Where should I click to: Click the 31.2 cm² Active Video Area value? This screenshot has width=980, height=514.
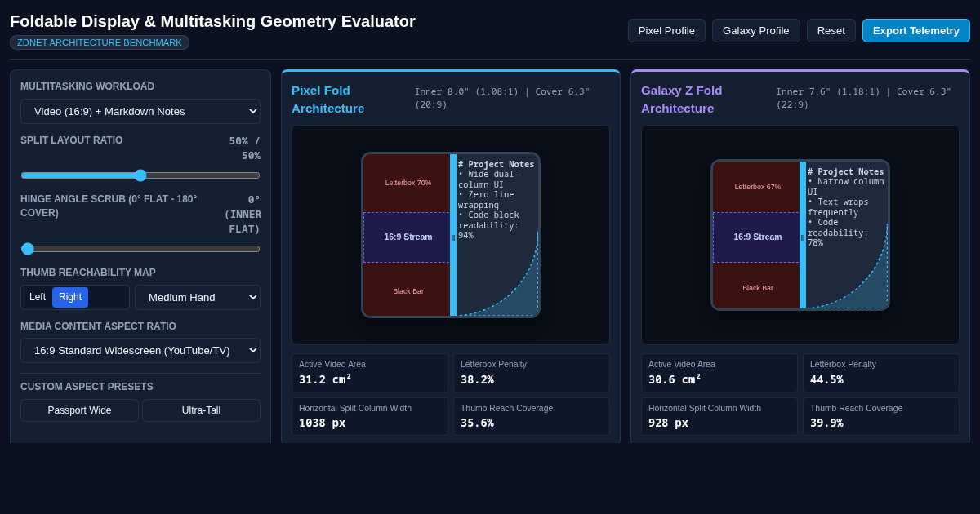(x=325, y=379)
